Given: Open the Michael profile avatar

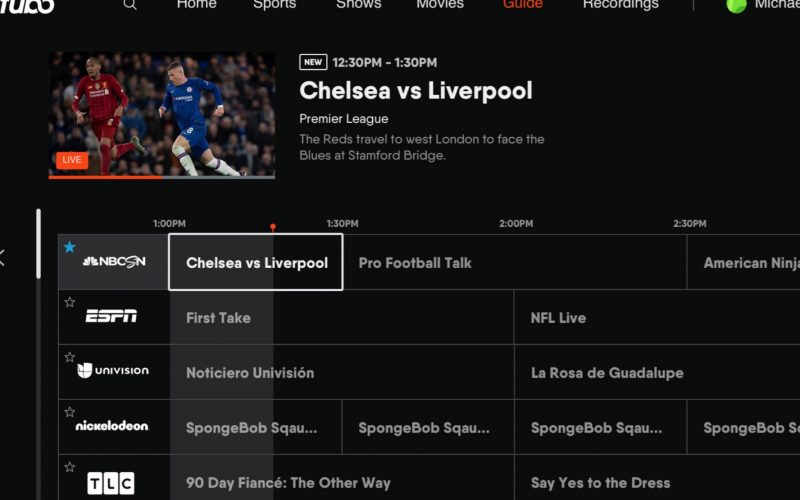Looking at the screenshot, I should click(x=736, y=5).
